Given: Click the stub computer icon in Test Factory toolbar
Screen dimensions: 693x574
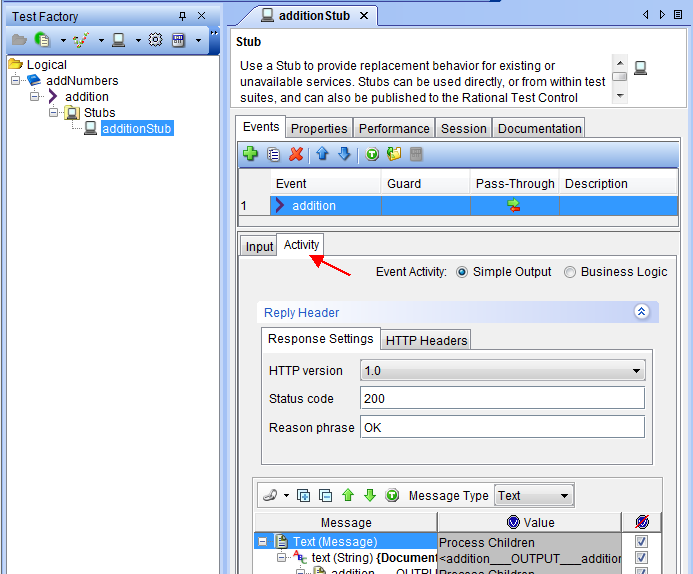Looking at the screenshot, I should click(118, 40).
